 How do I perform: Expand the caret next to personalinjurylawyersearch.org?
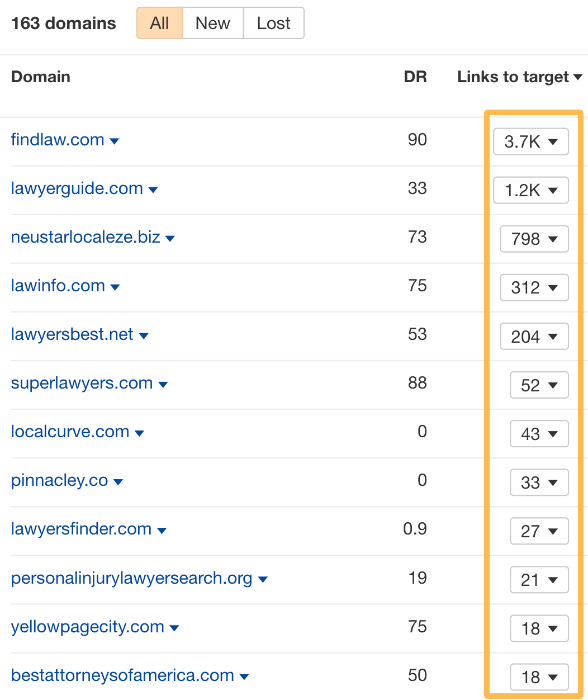point(263,579)
